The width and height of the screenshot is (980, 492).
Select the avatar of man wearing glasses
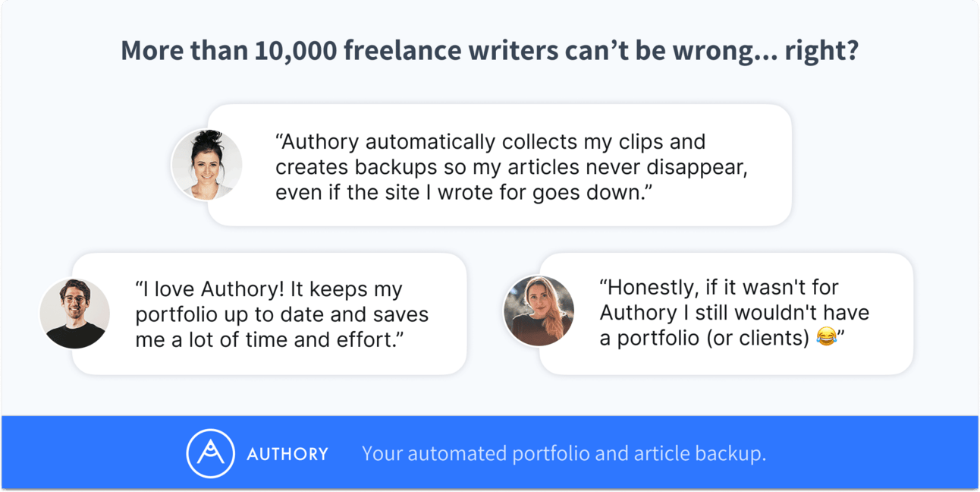(x=74, y=314)
